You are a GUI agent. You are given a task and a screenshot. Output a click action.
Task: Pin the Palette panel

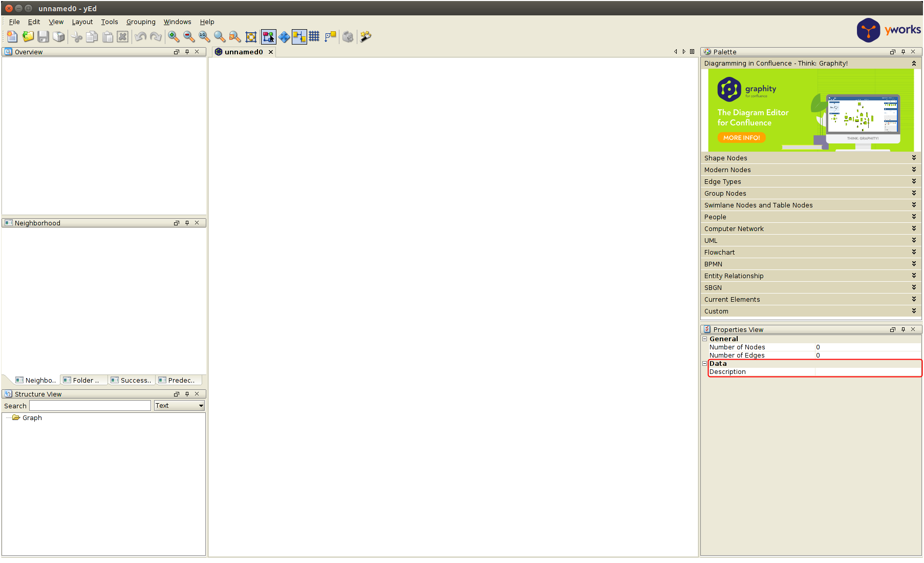(904, 52)
